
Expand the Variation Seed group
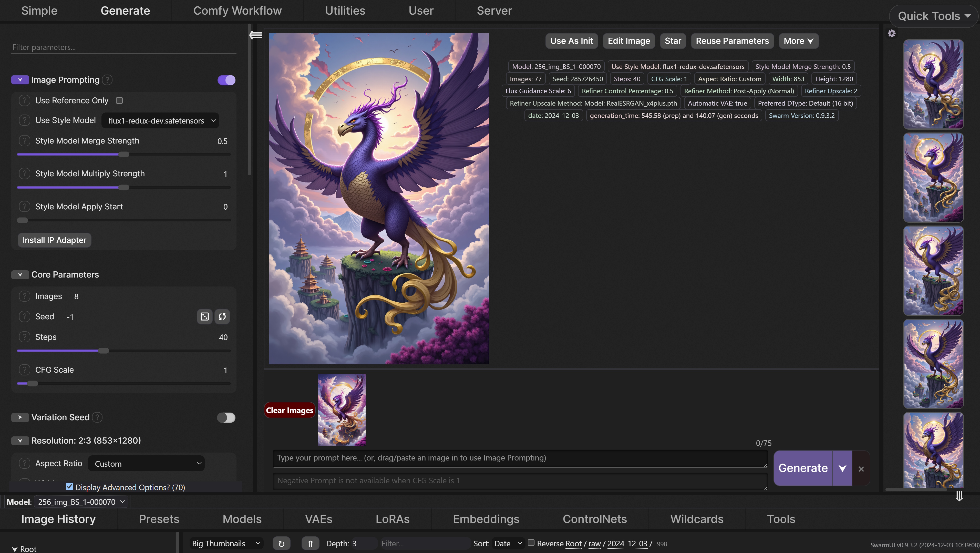(x=20, y=417)
